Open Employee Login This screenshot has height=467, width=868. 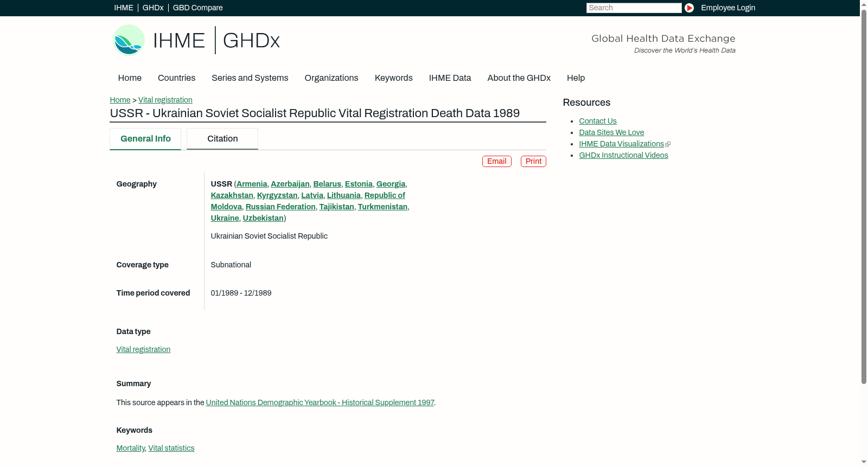[728, 8]
